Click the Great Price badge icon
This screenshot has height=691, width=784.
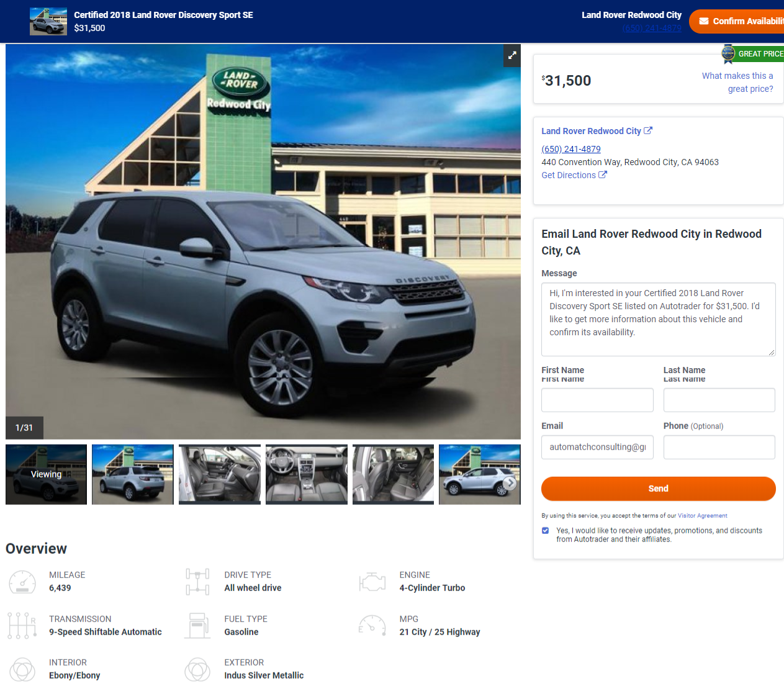pos(728,54)
